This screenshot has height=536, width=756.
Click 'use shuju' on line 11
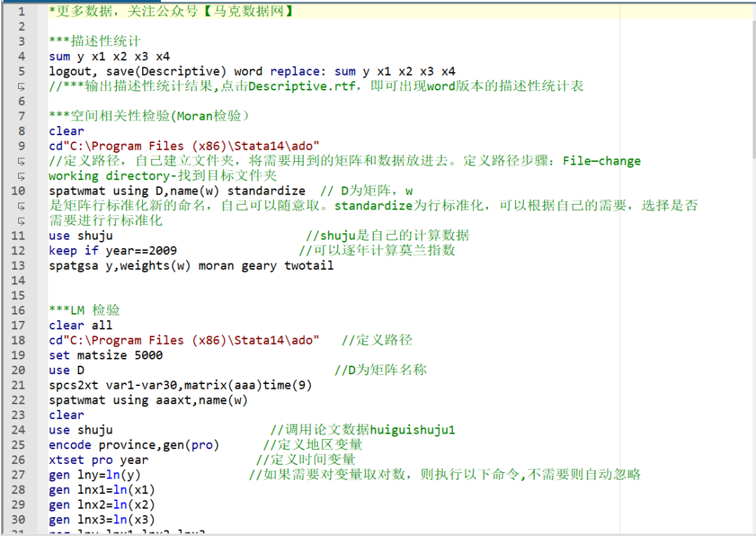[x=81, y=236]
